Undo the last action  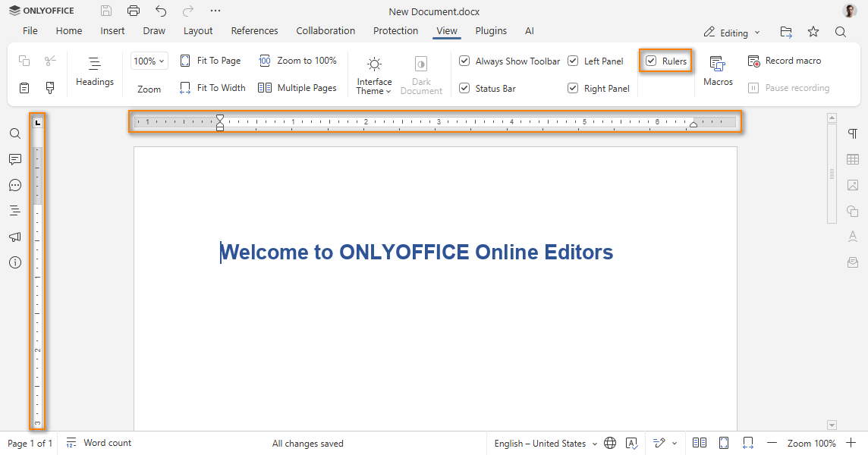tap(161, 11)
